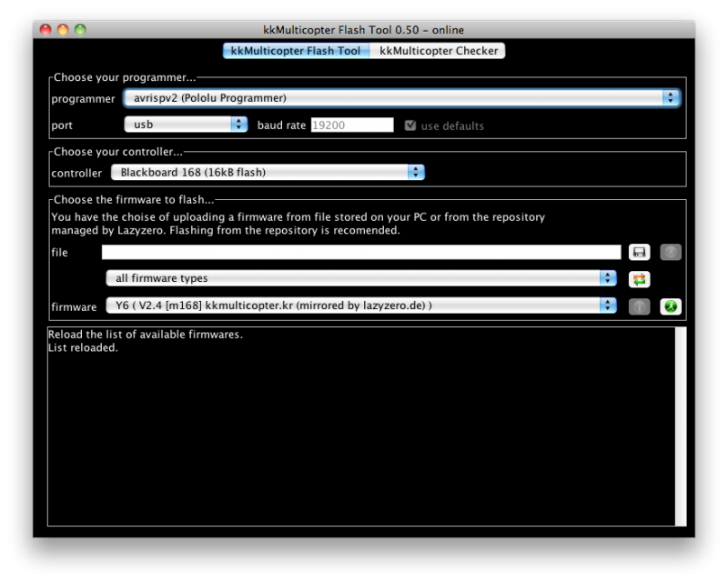The image size is (728, 582).
Task: Click the green zoom window button
Action: click(80, 30)
